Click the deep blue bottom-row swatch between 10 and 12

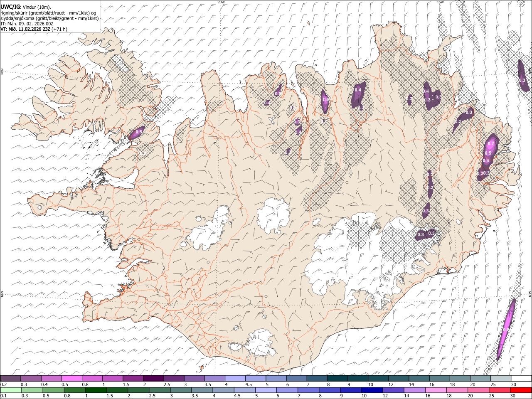click(x=372, y=390)
